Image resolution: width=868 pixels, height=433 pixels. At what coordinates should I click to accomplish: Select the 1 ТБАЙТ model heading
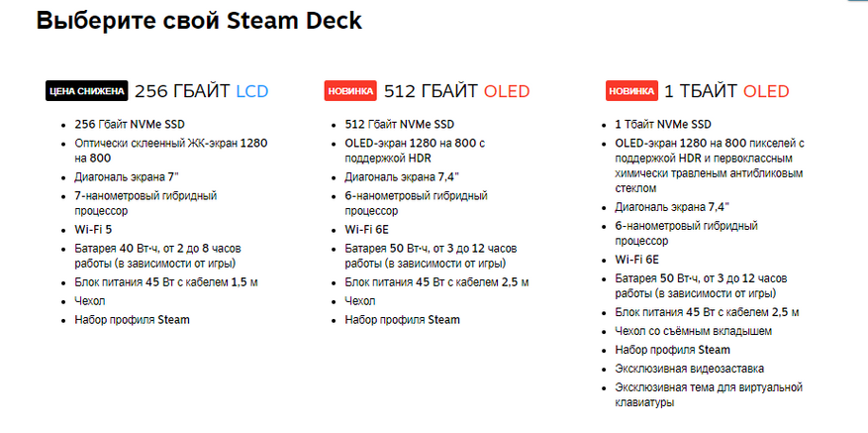click(x=700, y=92)
